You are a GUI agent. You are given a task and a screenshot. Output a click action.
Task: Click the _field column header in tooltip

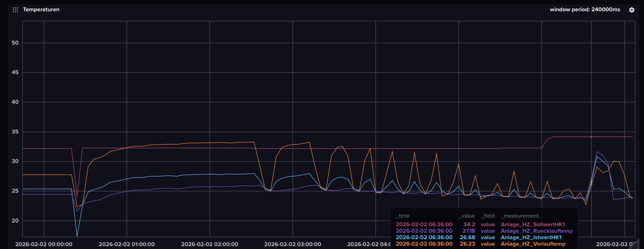pos(488,216)
